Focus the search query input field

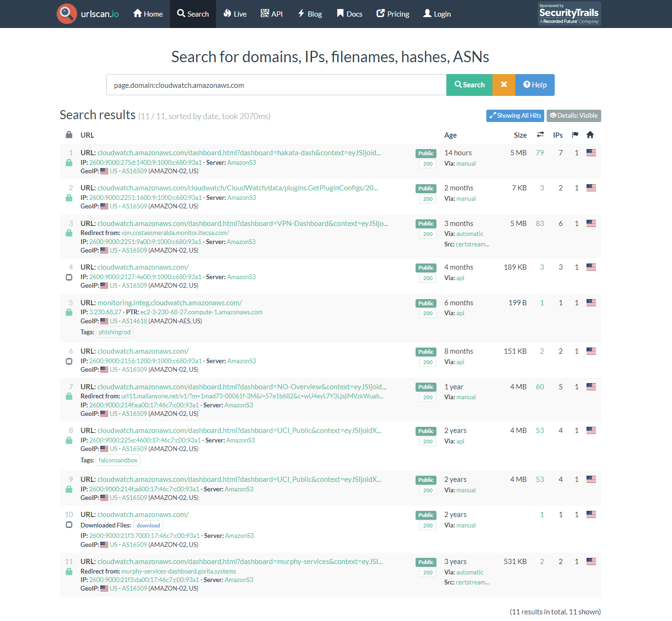(x=276, y=85)
